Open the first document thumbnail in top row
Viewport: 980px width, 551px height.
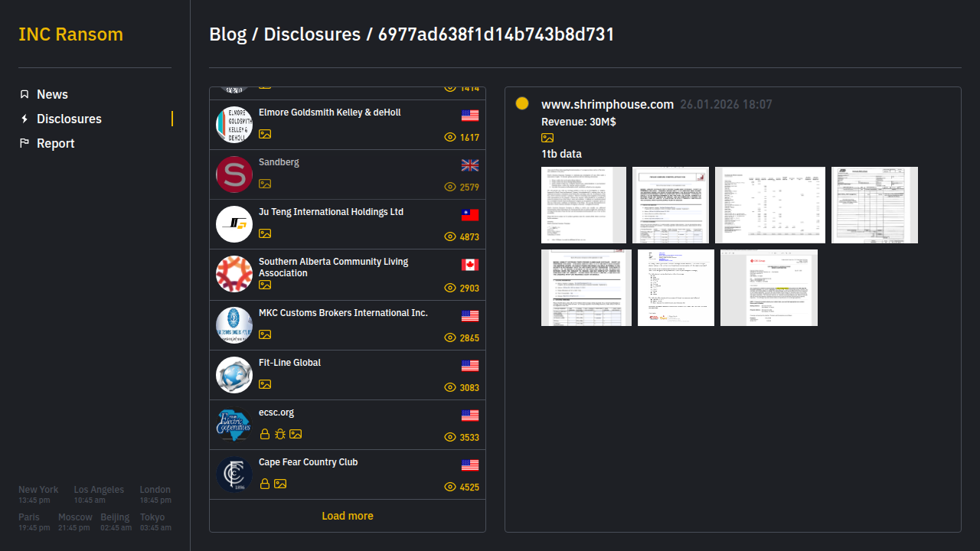point(583,205)
